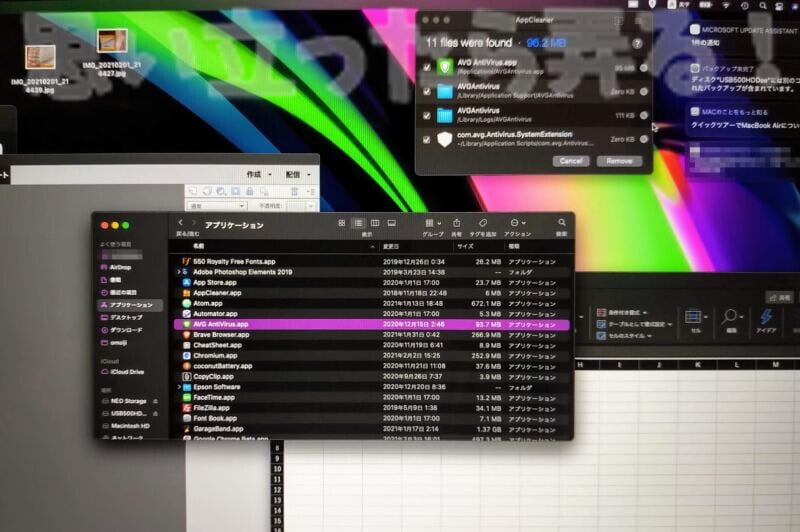
Task: Uncheck the Library/Logs AVGAntivirus checkbox
Action: tap(427, 116)
